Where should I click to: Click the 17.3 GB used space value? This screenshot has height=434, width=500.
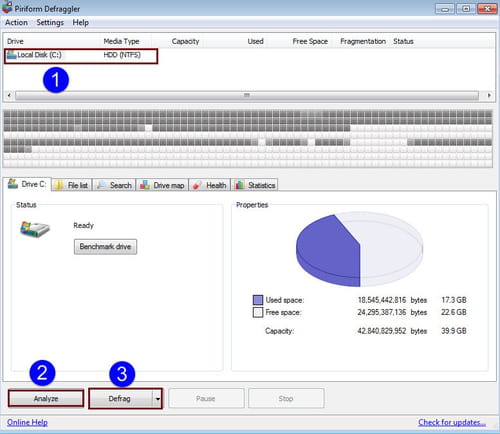(x=454, y=300)
